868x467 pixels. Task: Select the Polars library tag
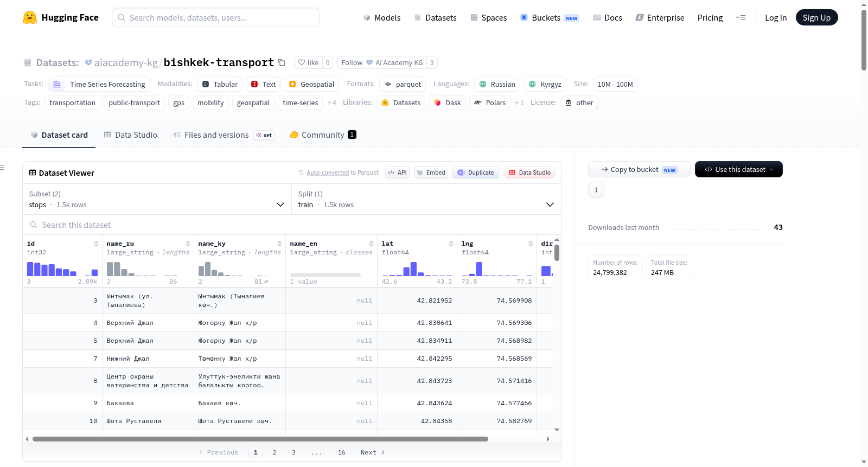point(490,103)
